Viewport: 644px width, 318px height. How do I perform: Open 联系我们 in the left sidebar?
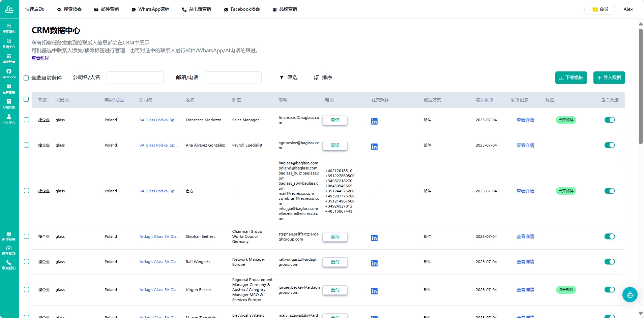9,265
